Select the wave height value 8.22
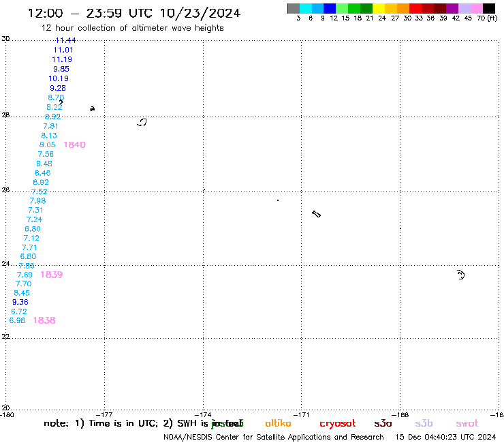This screenshot has width=504, height=443. (x=54, y=107)
